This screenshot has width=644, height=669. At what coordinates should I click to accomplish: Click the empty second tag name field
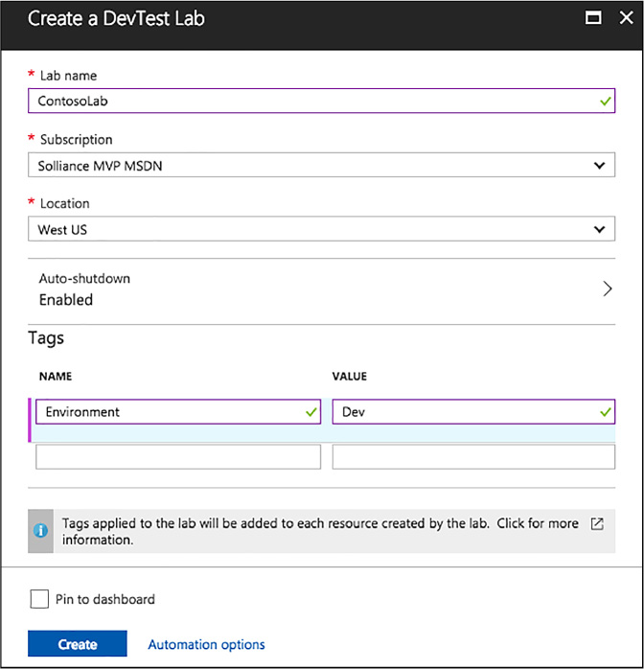coord(178,457)
